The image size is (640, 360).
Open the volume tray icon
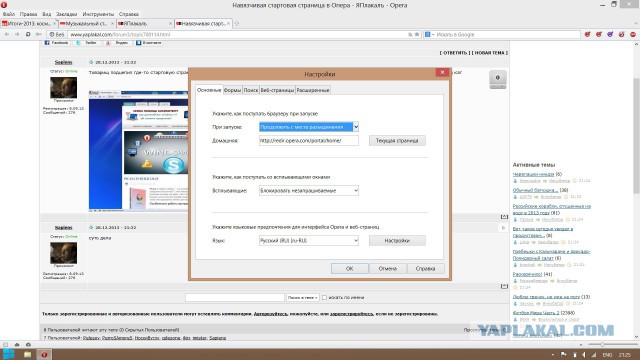tap(584, 355)
